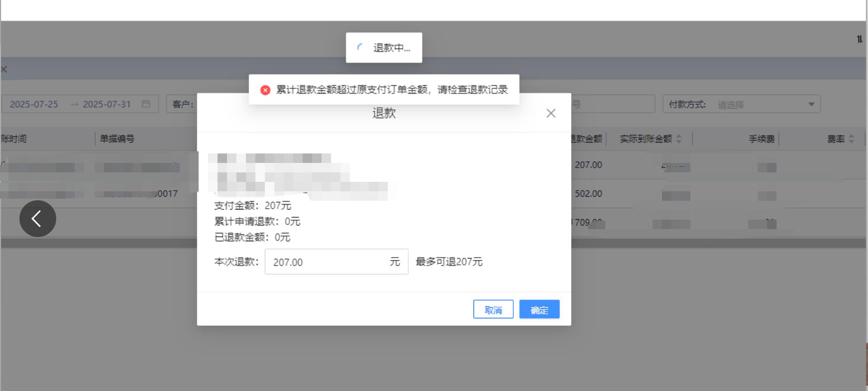Viewport: 868px width, 391px height.
Task: Open the calendar icon in the date range
Action: pos(146,104)
